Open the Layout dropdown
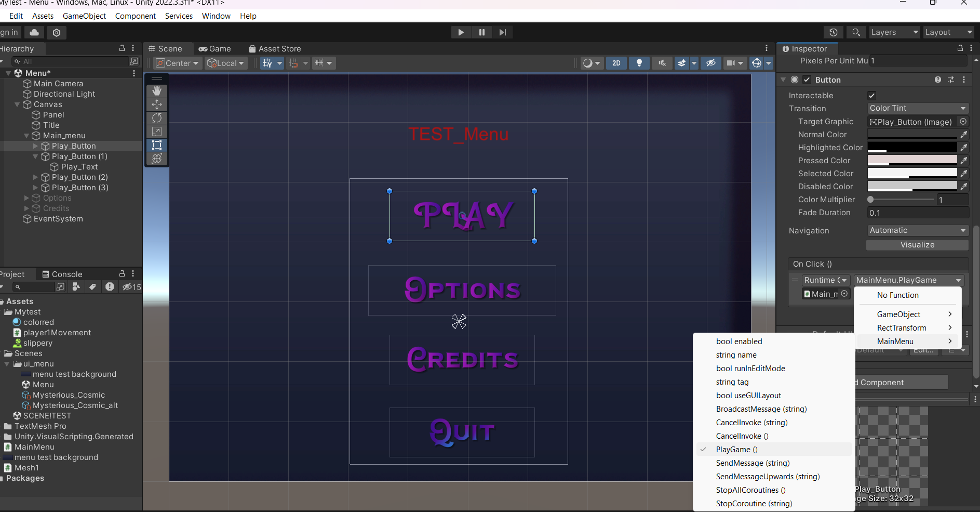Viewport: 980px width, 512px height. tap(949, 32)
